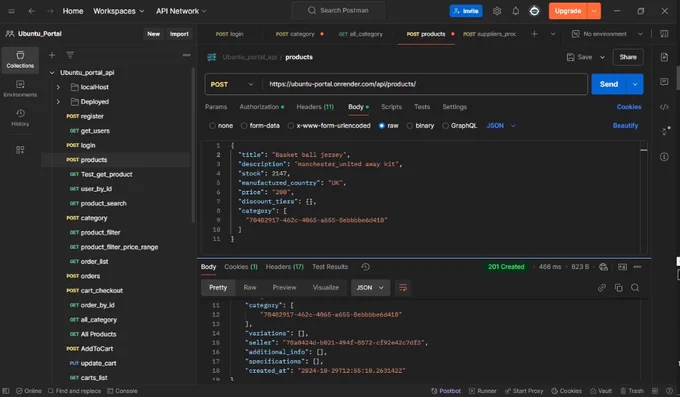Open the response JSON format dropdown
This screenshot has width=680, height=397.
370,288
